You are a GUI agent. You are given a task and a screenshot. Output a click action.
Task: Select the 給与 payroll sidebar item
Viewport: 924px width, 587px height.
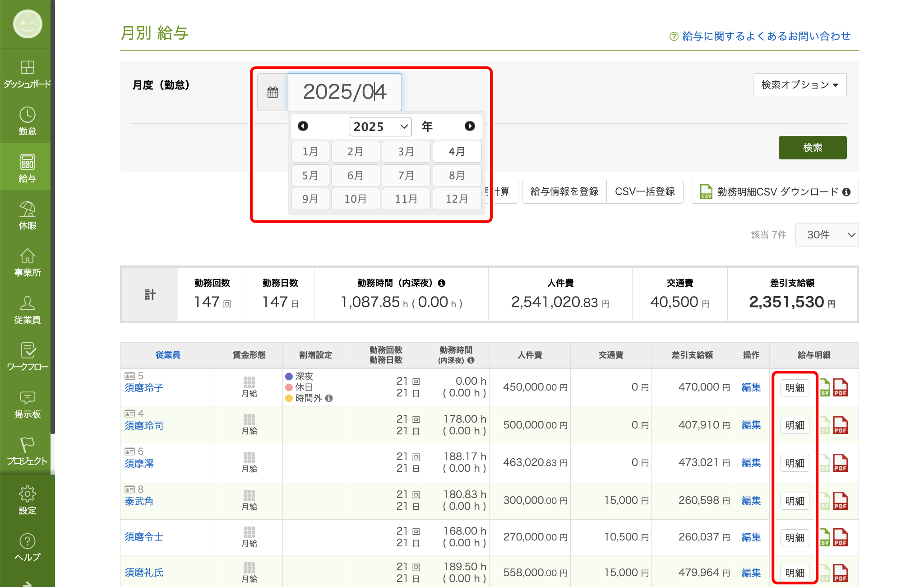27,168
